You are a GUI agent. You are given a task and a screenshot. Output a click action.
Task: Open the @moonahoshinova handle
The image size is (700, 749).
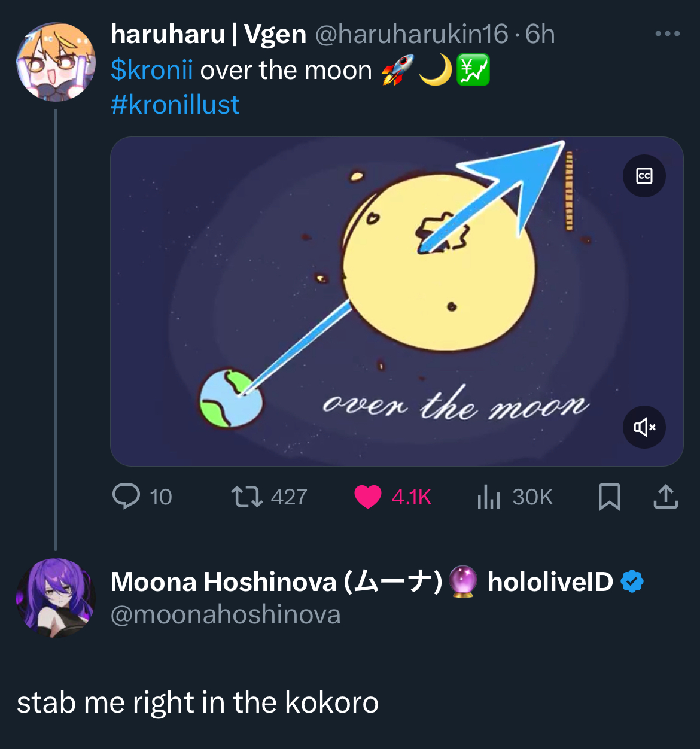(x=226, y=615)
